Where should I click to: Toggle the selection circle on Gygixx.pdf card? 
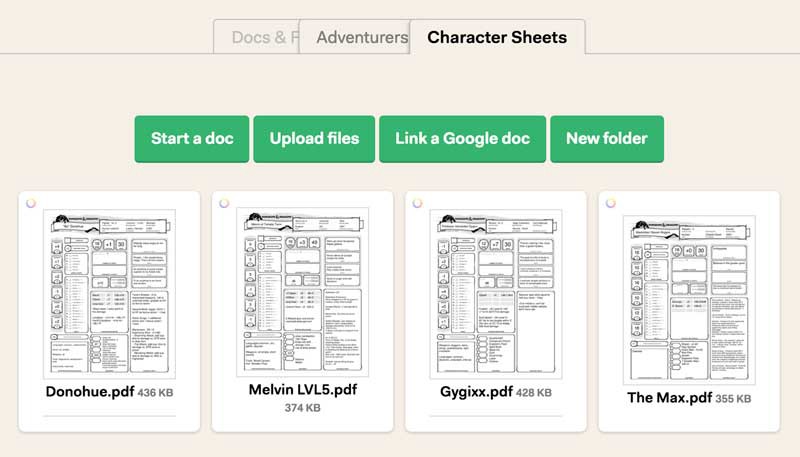417,203
